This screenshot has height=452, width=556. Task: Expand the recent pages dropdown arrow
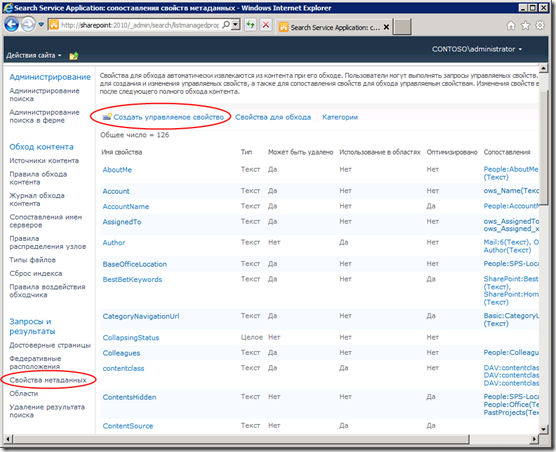click(41, 25)
